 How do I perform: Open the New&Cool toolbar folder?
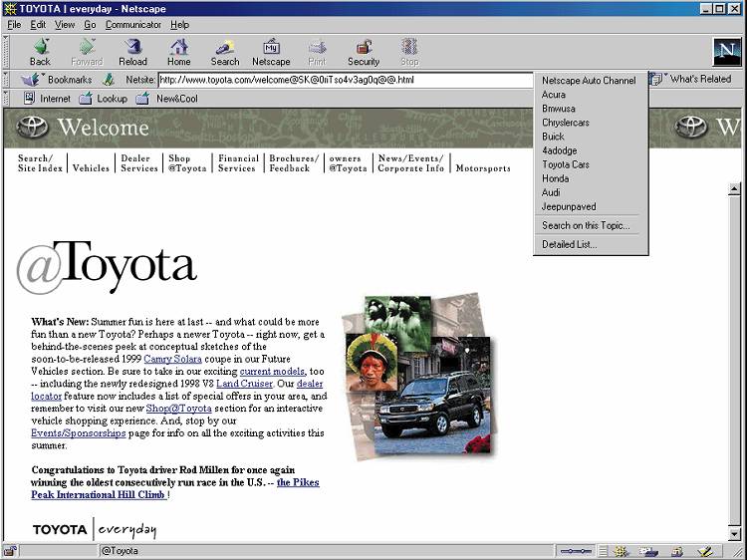[x=166, y=99]
